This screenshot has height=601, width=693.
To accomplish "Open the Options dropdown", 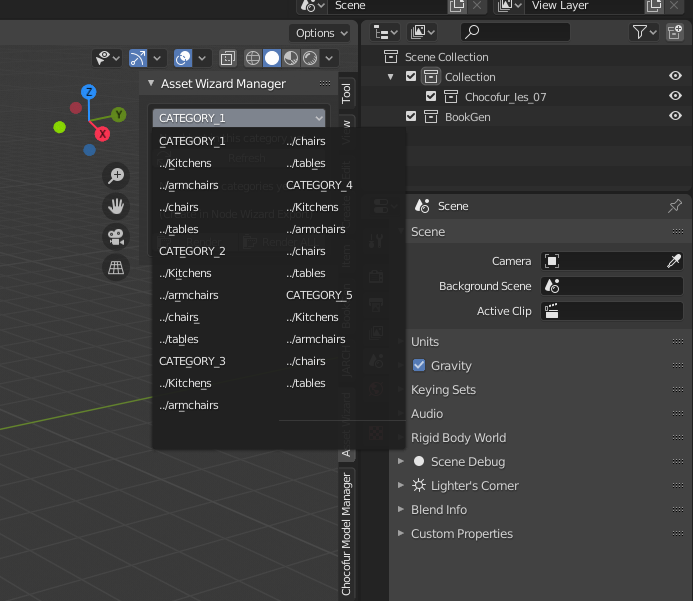I will click(x=320, y=33).
